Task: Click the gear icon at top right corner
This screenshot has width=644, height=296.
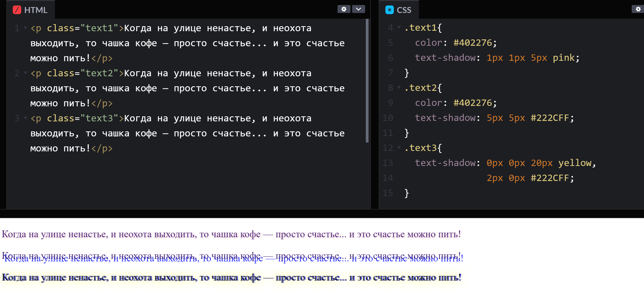Action: (638, 9)
